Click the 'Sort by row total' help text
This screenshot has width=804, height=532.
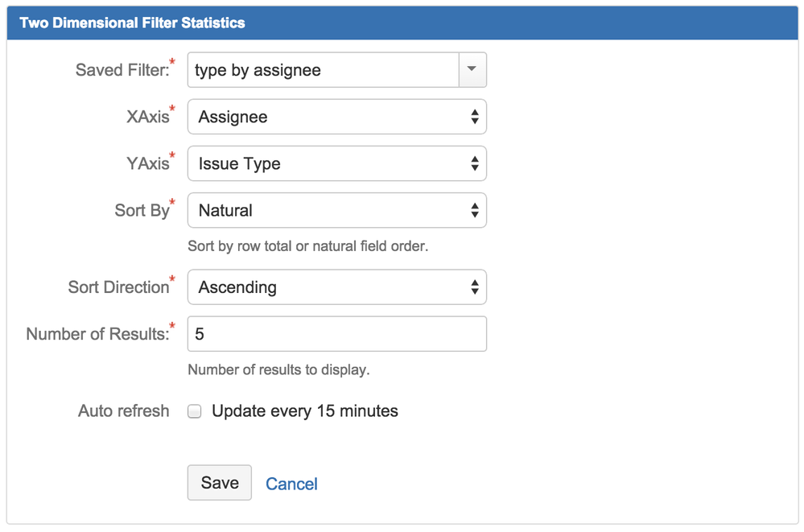(x=307, y=246)
